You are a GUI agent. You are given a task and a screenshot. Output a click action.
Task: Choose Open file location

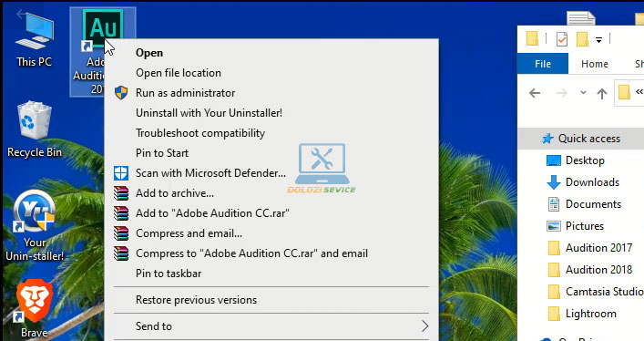pos(271,73)
